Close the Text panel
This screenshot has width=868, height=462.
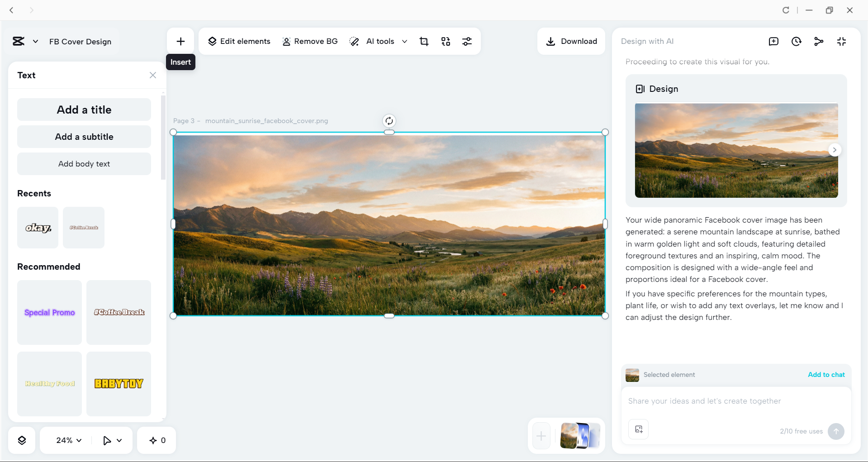point(152,75)
